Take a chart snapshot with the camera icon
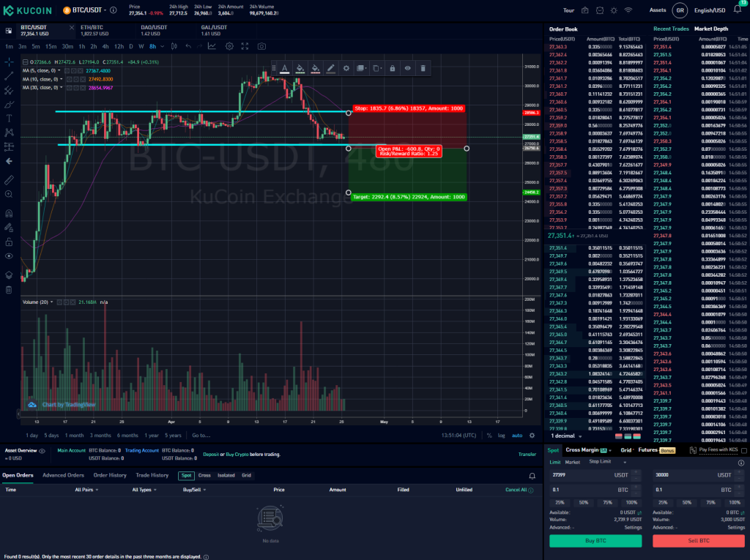Viewport: 750px width, 560px height. point(261,46)
